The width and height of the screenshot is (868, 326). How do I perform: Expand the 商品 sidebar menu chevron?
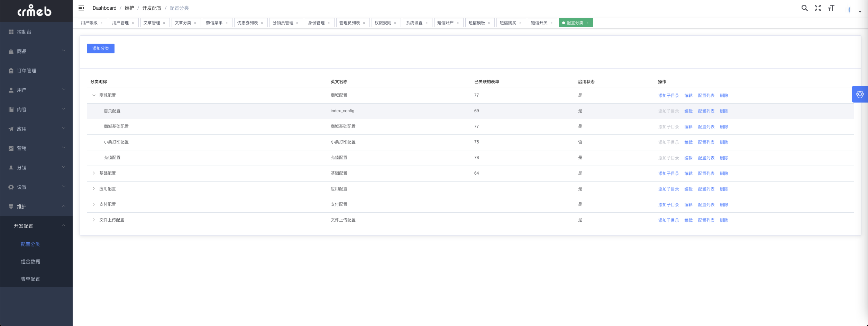pos(64,51)
